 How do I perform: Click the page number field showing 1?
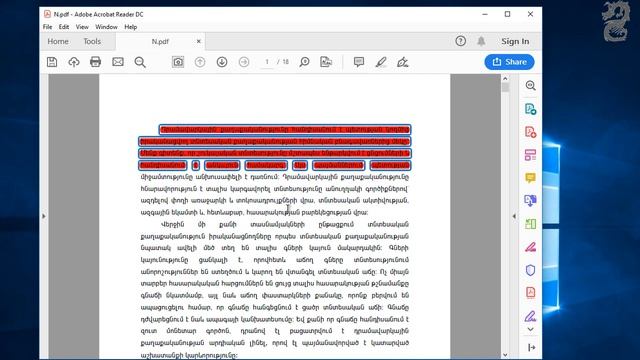(x=267, y=62)
